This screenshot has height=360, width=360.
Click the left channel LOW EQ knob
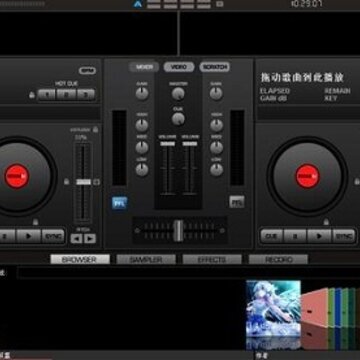coord(142,170)
